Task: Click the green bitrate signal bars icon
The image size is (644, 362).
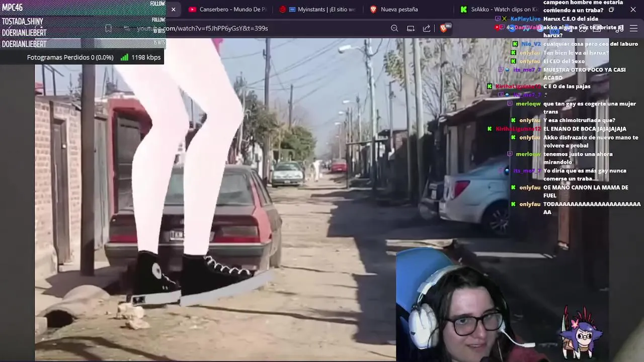Action: pos(124,57)
